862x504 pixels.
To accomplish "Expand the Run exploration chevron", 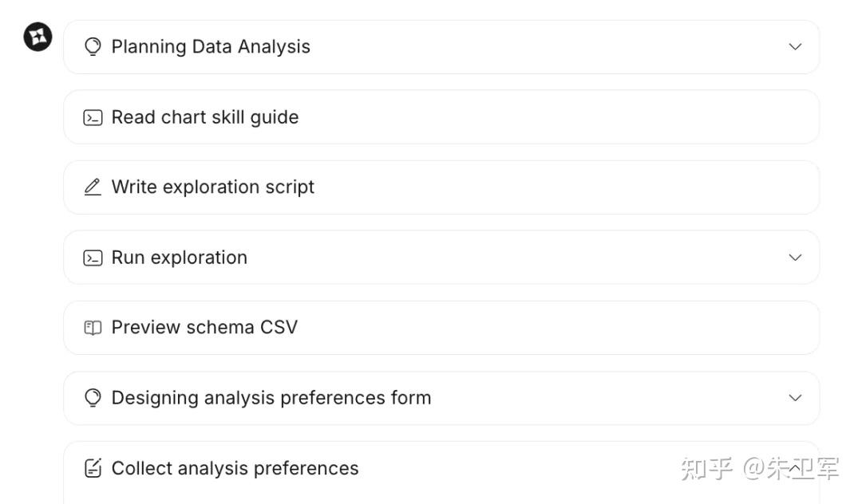I will (x=795, y=258).
